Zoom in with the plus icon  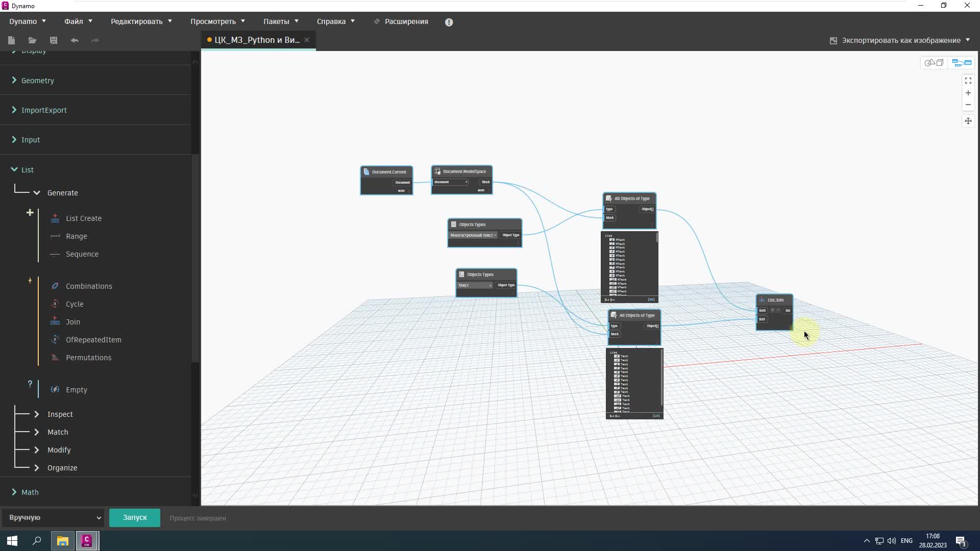968,93
